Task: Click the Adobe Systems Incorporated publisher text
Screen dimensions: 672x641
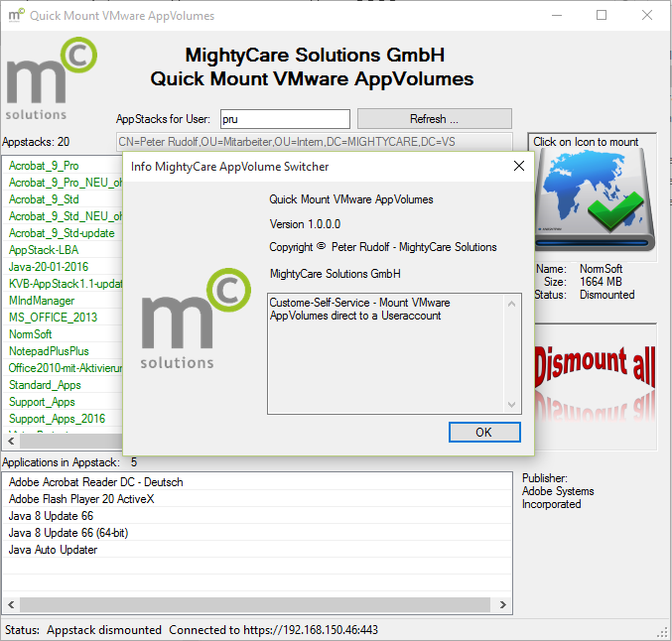Action: [x=558, y=497]
